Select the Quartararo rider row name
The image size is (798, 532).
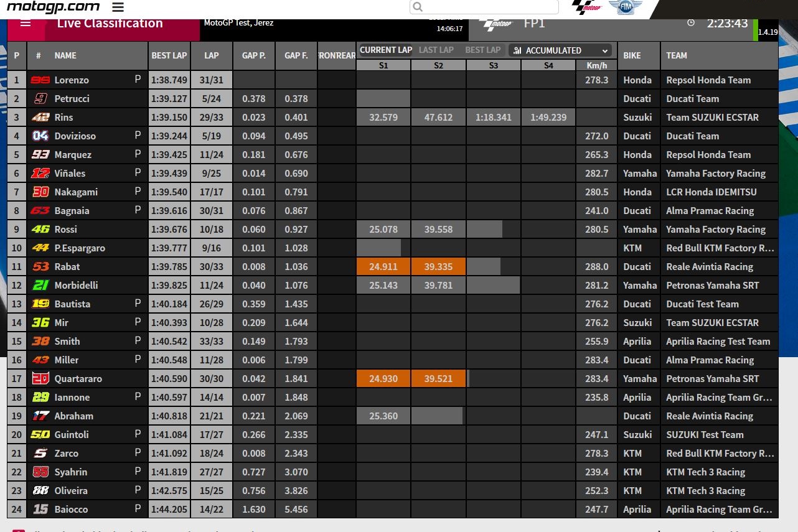click(78, 378)
